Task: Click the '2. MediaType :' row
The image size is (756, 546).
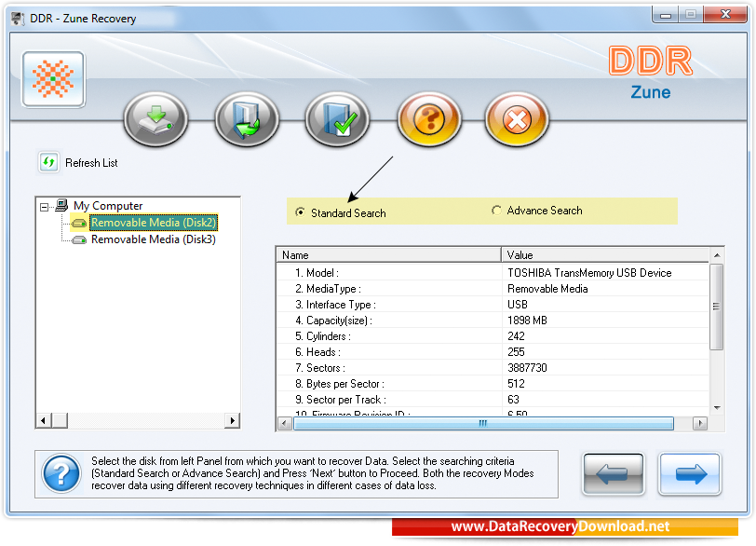Action: [493, 289]
